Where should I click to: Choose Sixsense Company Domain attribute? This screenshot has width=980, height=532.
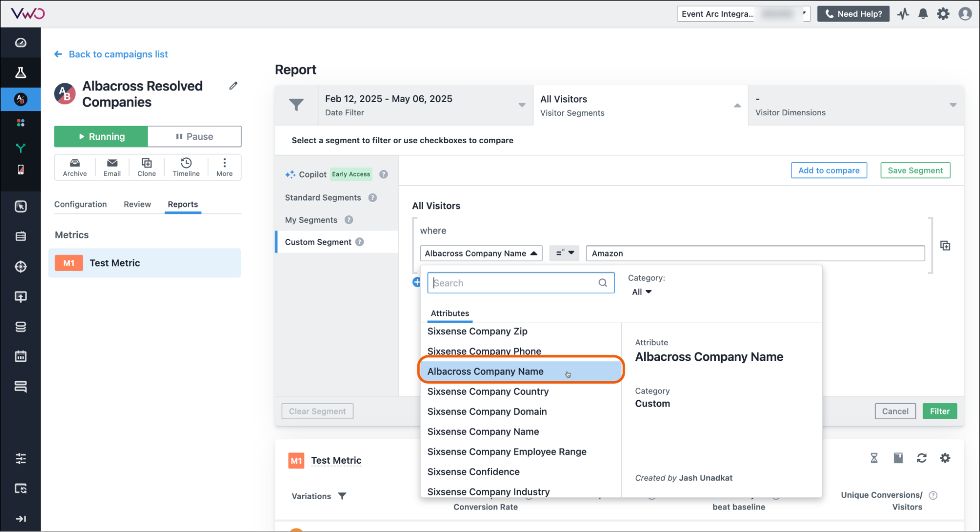(x=521, y=412)
